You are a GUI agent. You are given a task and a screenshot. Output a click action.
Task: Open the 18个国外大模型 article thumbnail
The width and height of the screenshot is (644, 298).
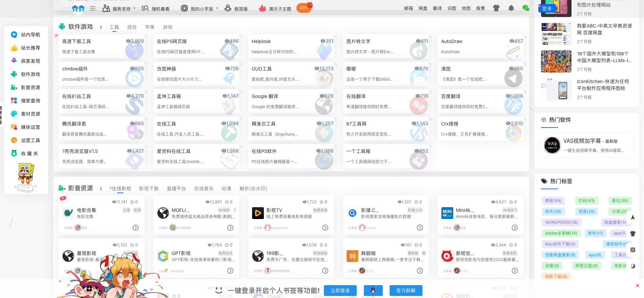(556, 61)
